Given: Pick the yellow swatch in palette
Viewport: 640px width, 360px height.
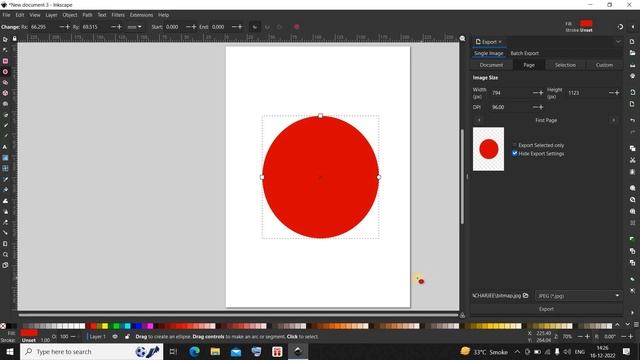Looking at the screenshot, I should click(x=105, y=326).
